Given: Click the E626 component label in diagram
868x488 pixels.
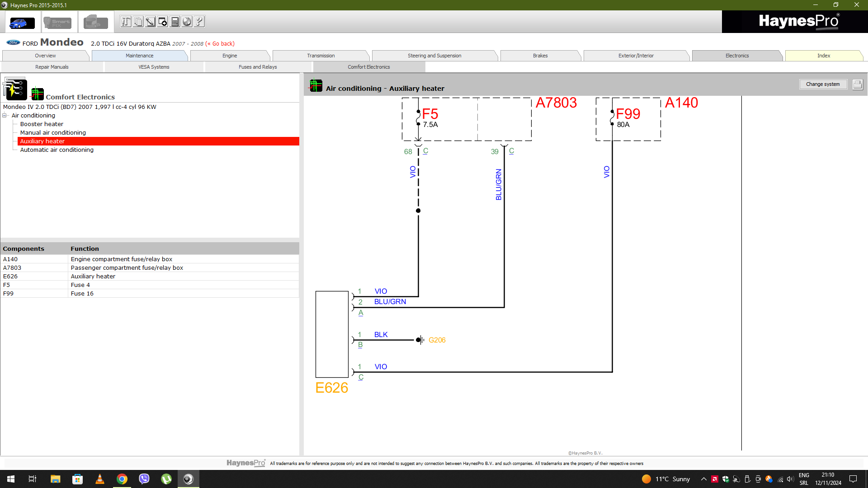Looking at the screenshot, I should click(x=331, y=388).
